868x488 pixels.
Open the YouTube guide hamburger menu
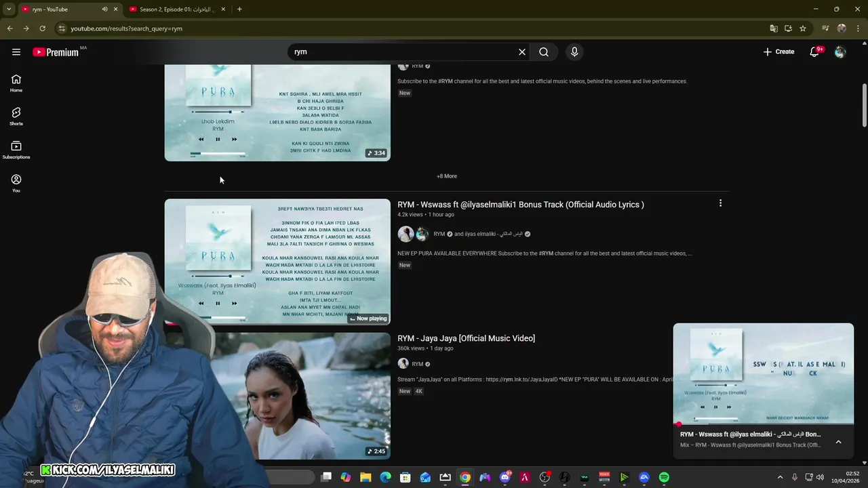coord(16,52)
